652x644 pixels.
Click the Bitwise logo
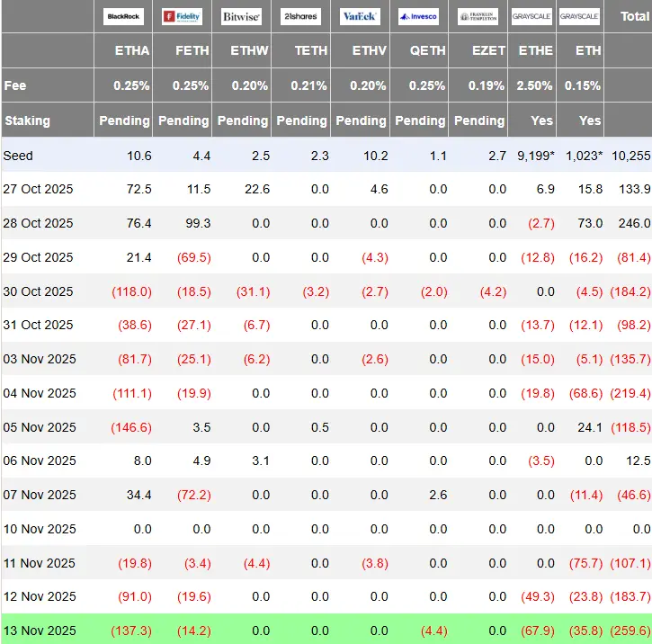(241, 16)
